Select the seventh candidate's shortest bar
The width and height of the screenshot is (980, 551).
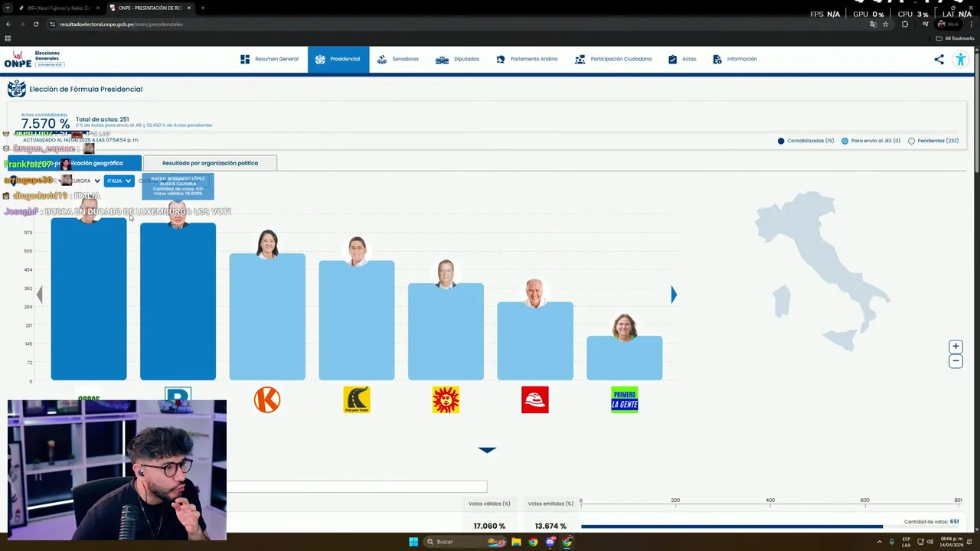coord(625,358)
